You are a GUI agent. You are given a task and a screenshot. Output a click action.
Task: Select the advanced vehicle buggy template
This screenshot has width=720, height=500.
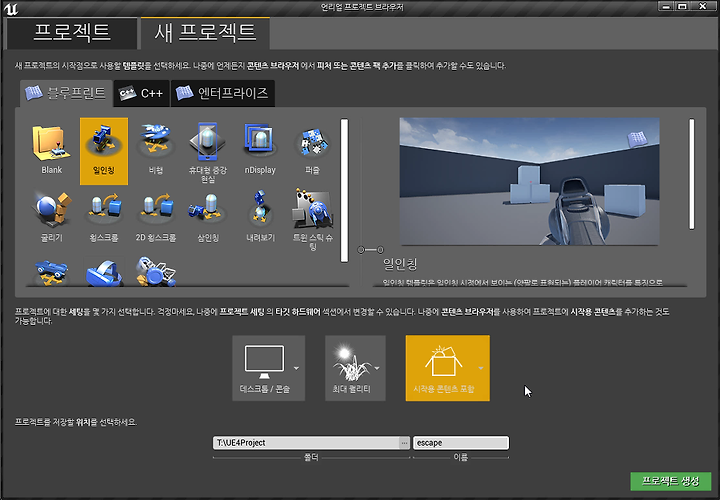pos(156,272)
